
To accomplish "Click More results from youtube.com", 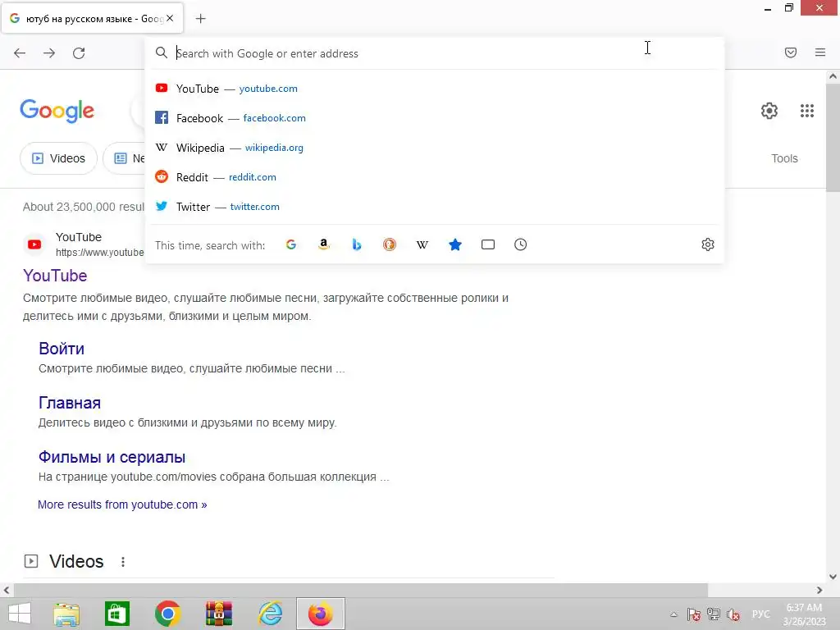I will click(122, 504).
